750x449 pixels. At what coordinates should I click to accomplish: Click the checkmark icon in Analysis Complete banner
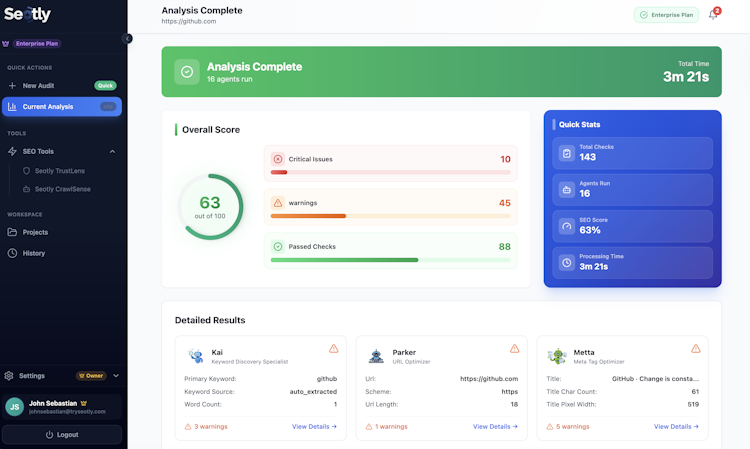pos(187,72)
